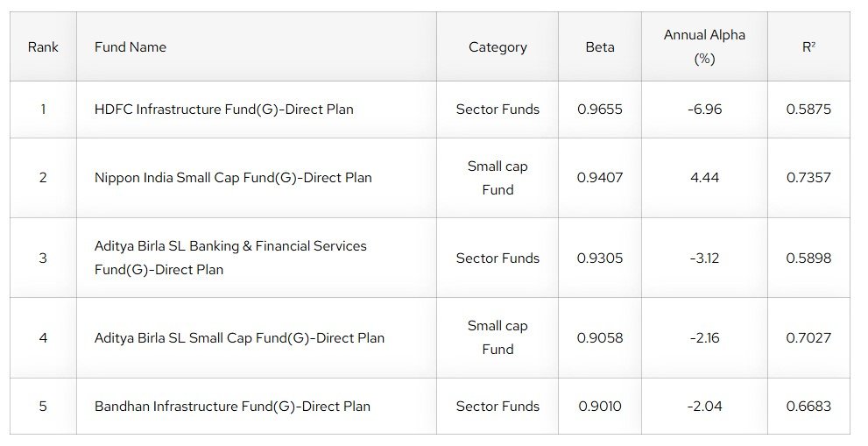Open Aditya Birla SL Small Cap Fund
This screenshot has width=868, height=446.
pyautogui.click(x=239, y=338)
